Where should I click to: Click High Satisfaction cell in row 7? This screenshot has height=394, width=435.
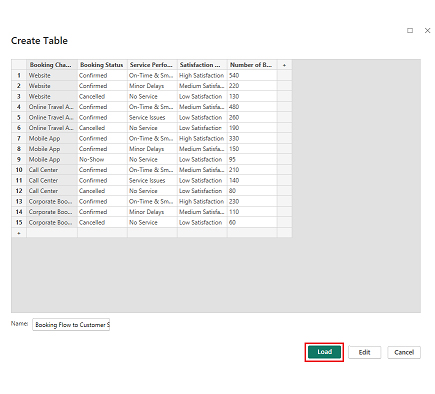202,138
